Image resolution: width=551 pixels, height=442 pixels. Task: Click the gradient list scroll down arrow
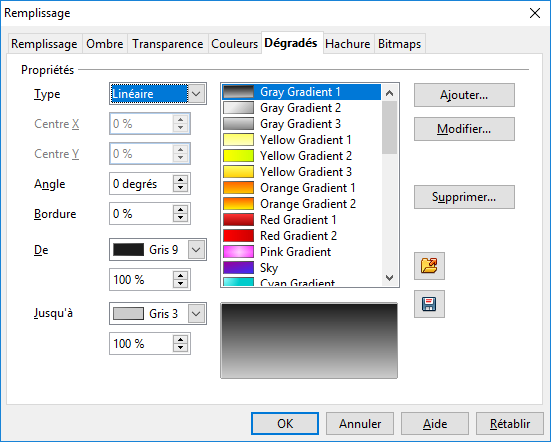point(389,278)
